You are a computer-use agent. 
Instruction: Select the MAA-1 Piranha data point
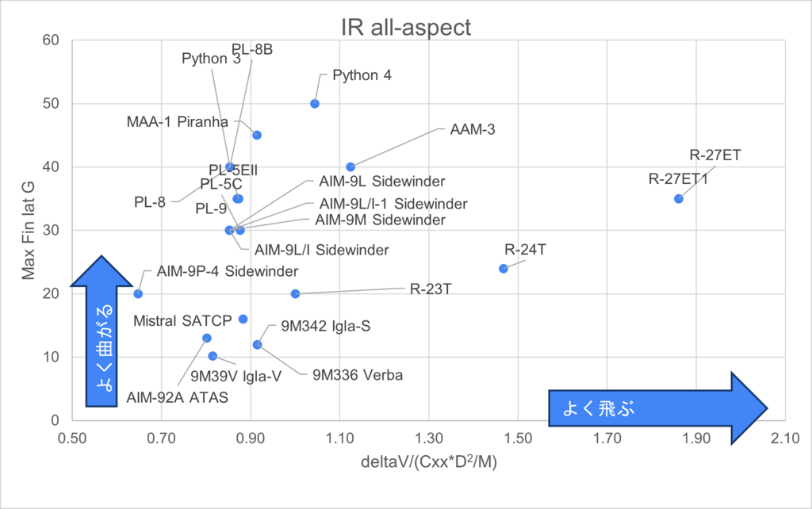257,135
